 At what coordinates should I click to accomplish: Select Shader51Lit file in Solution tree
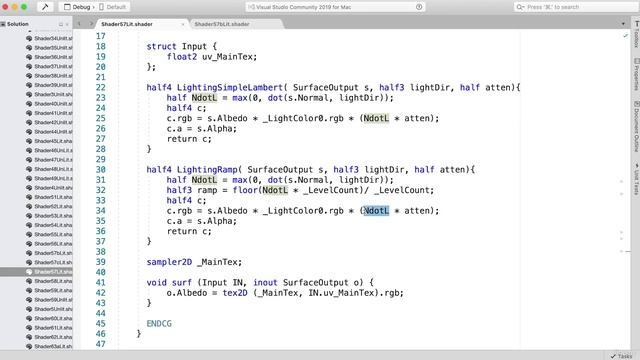click(49, 197)
